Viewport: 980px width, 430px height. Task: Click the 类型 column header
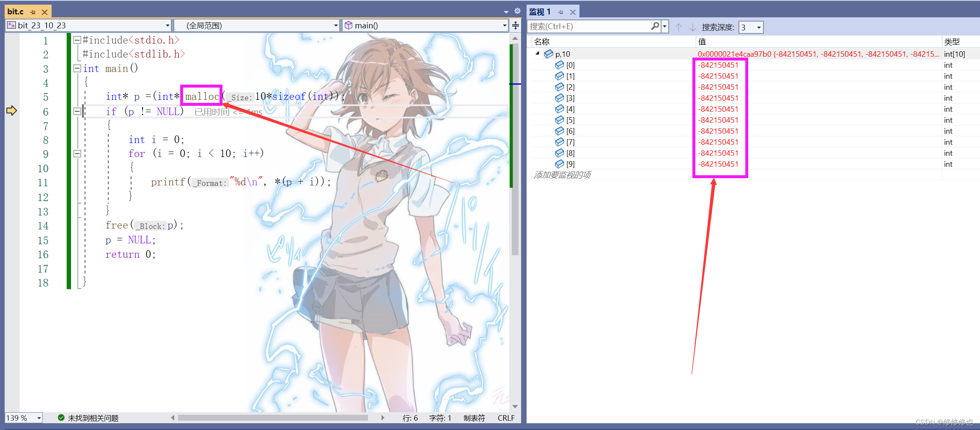952,41
